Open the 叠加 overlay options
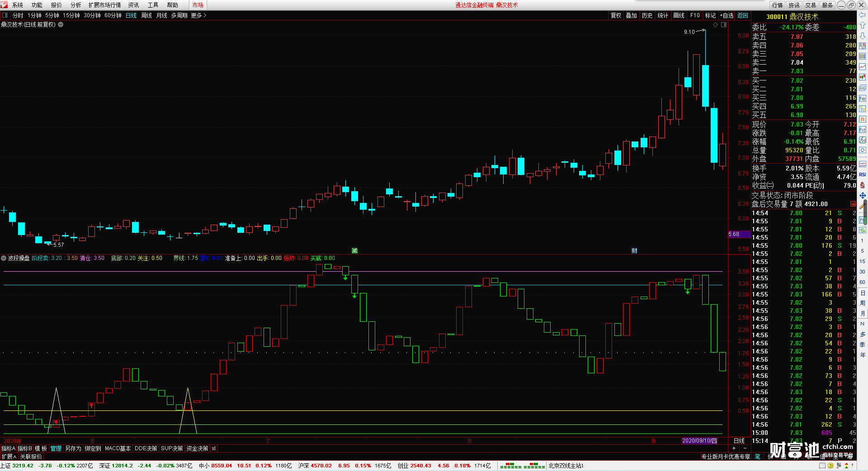Screen dimensions: 868x471 pyautogui.click(x=631, y=15)
